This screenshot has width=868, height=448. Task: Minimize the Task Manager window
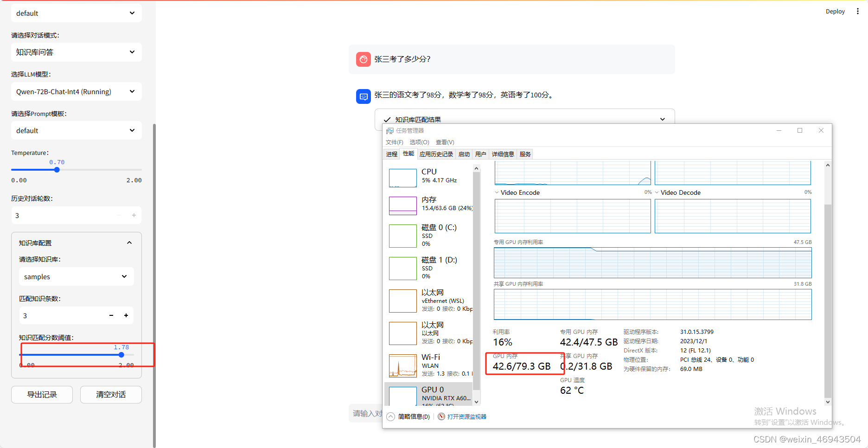(x=779, y=130)
